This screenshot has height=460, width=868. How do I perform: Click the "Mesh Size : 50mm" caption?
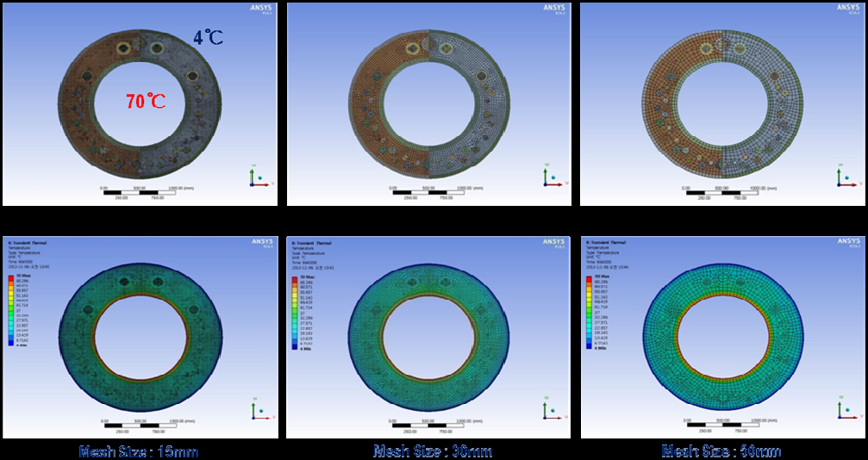(720, 451)
